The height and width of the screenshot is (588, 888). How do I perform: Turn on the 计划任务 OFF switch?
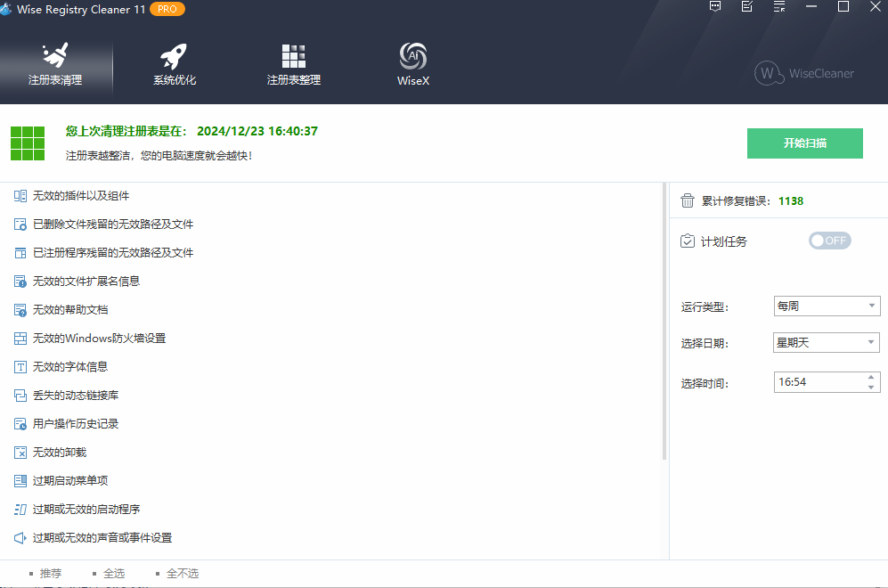828,240
